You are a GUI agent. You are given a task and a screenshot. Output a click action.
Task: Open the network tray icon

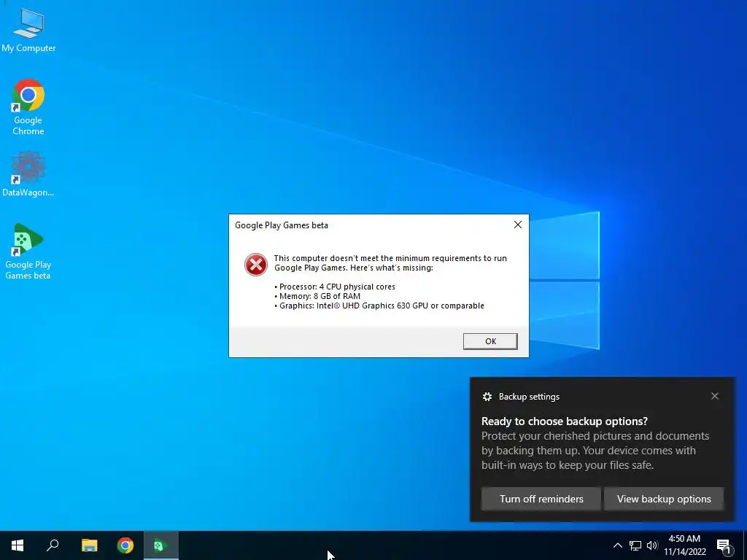tap(635, 545)
